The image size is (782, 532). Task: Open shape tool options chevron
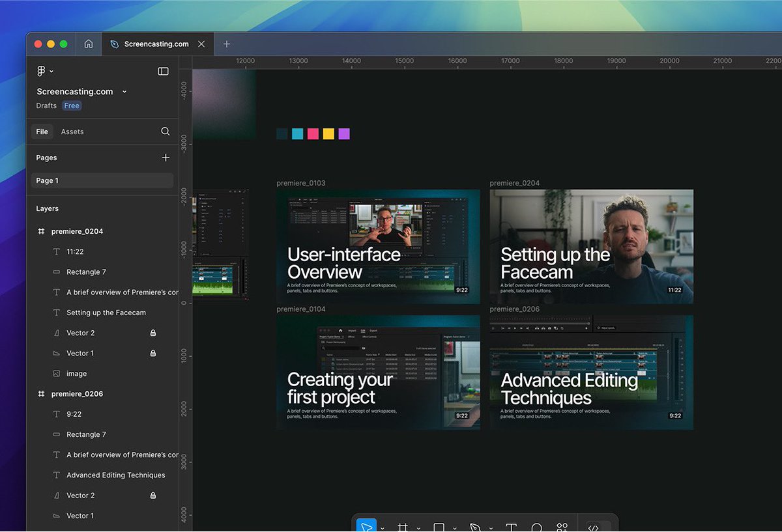pos(455,528)
